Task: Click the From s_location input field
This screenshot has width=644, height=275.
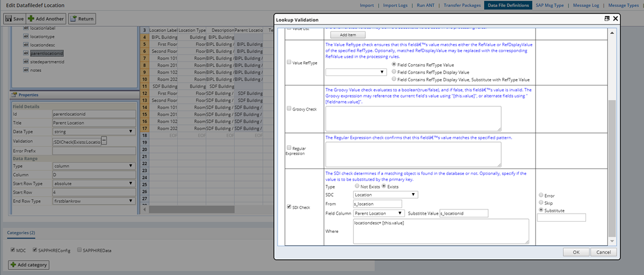Action: 378,204
